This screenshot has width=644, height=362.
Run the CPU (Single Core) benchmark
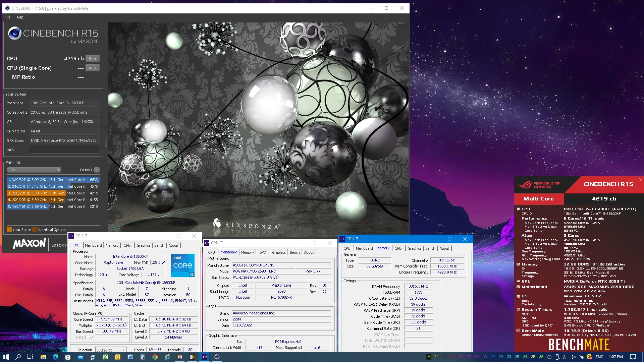tap(93, 68)
